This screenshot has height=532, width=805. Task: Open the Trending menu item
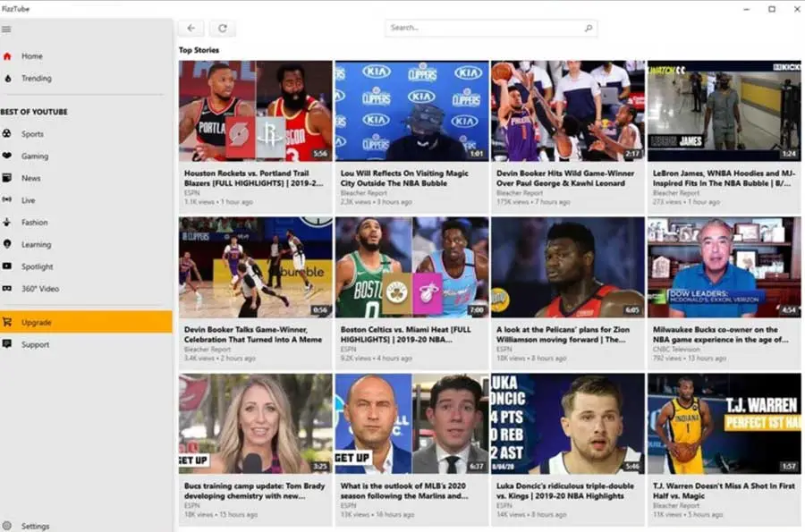pos(86,78)
